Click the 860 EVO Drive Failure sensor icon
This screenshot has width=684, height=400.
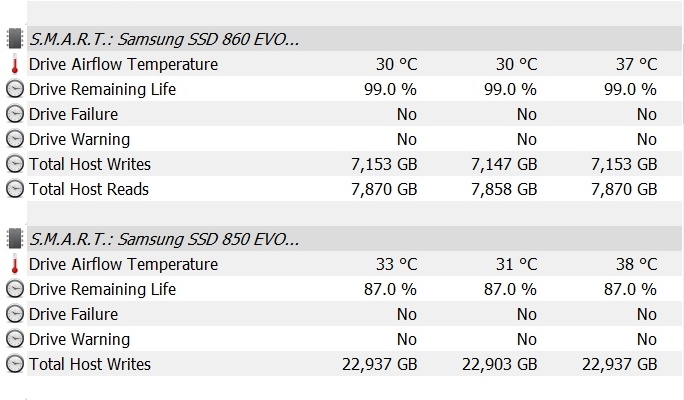pos(15,115)
